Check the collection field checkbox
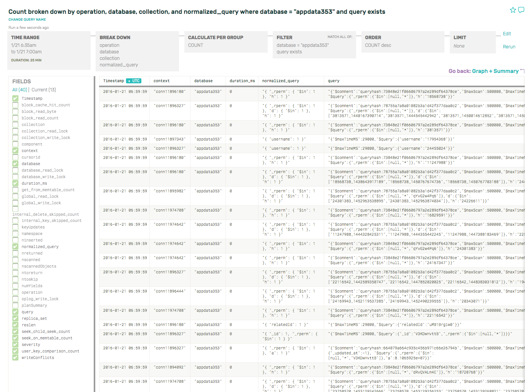The image size is (532, 392). pos(15,125)
